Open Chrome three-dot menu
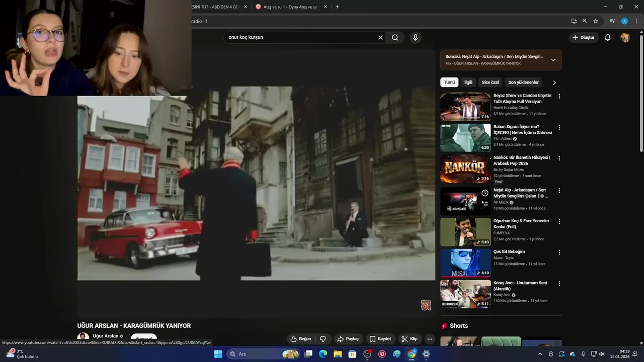The image size is (644, 362). point(636,21)
